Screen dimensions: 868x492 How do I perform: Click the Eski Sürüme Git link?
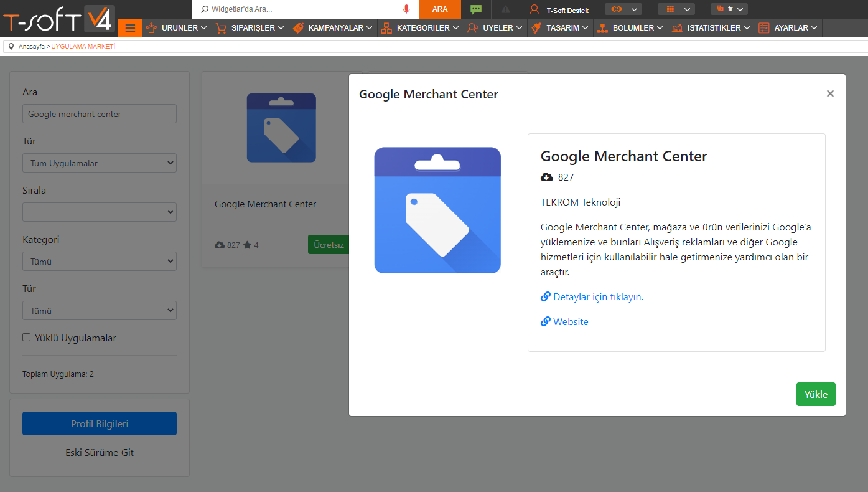pos(100,452)
